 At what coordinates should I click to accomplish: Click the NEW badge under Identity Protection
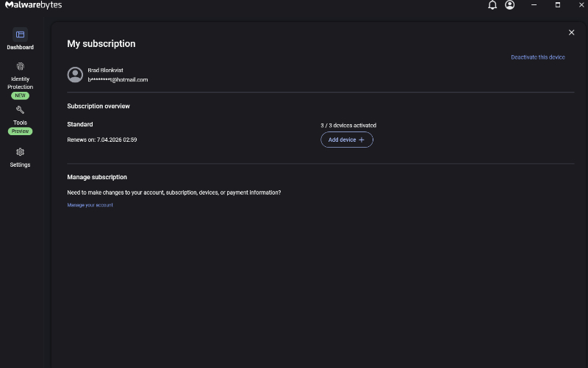point(21,95)
